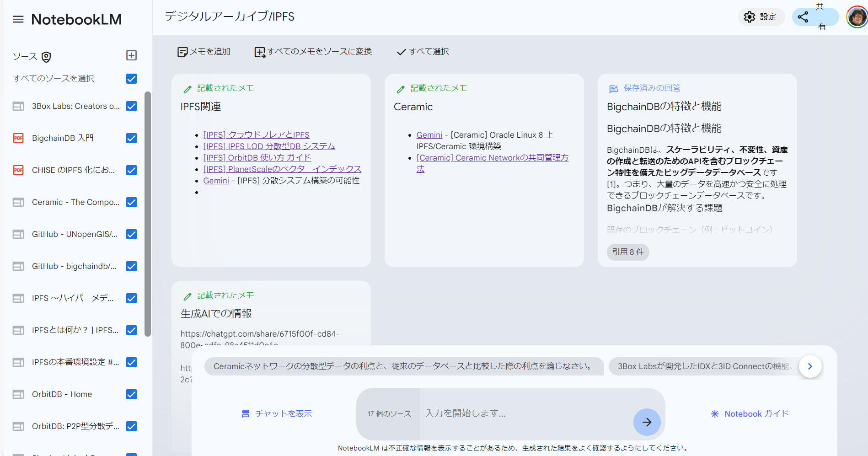
Task: Open the [IPFS] OrbitDB 使い方 ガイド link
Action: [257, 157]
